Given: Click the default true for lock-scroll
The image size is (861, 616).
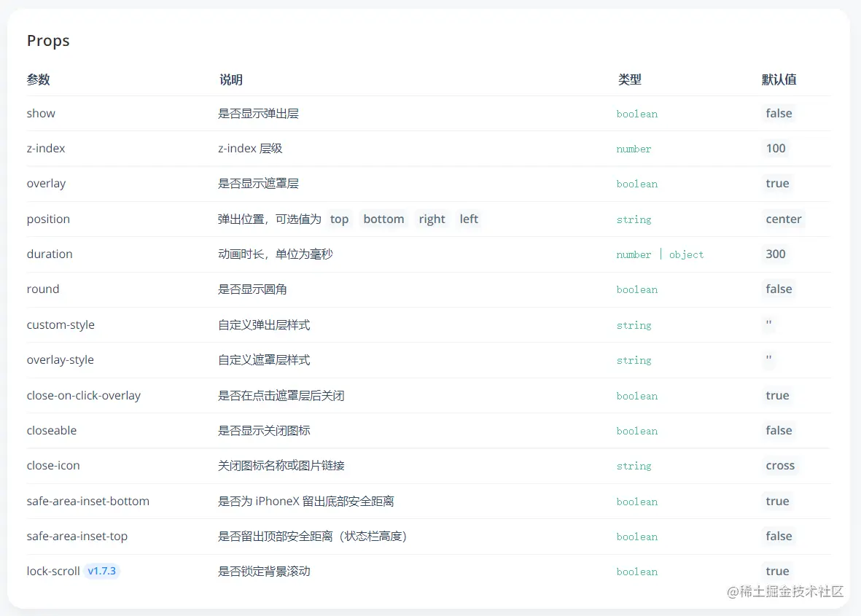Looking at the screenshot, I should [778, 571].
